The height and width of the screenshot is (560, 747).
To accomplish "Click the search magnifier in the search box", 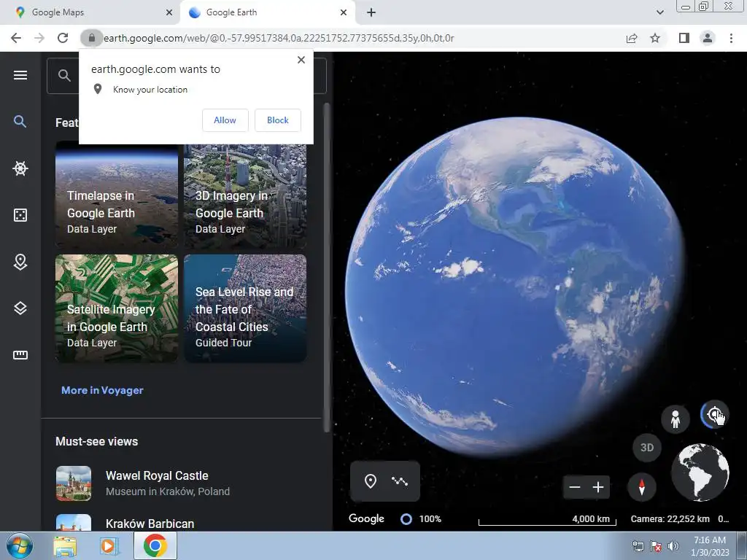I will 64,75.
